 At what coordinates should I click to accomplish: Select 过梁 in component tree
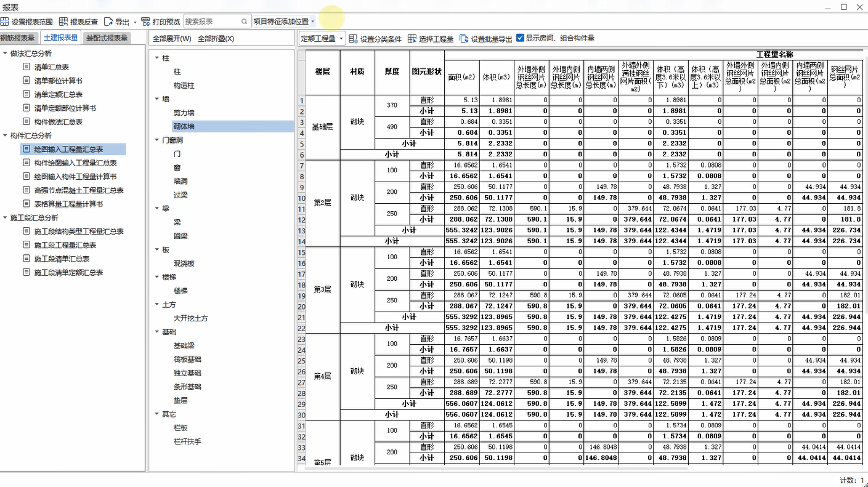click(180, 195)
